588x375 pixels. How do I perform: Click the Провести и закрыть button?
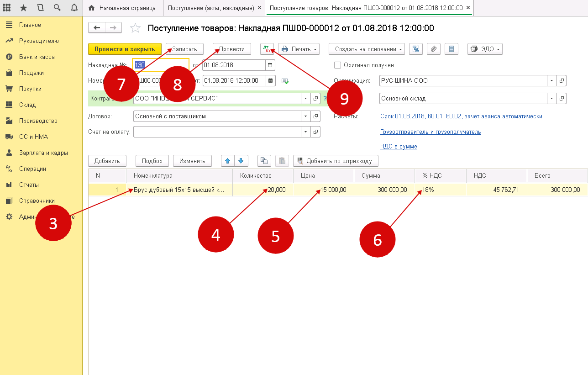point(125,49)
